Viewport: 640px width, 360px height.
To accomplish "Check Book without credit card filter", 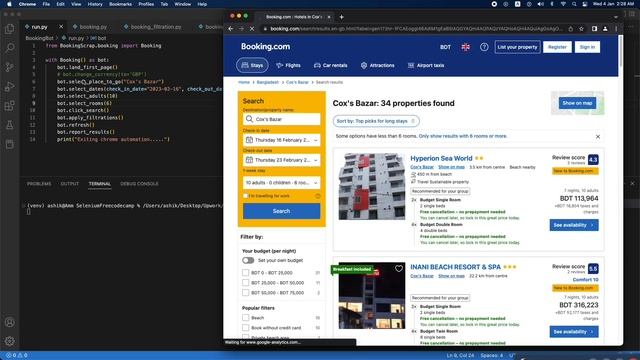I will pyautogui.click(x=245, y=328).
